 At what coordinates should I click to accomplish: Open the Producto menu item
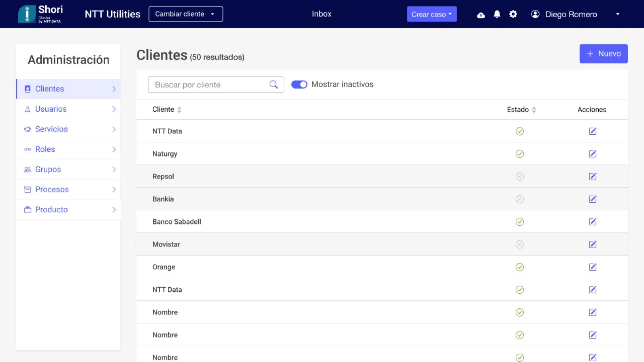pyautogui.click(x=68, y=209)
